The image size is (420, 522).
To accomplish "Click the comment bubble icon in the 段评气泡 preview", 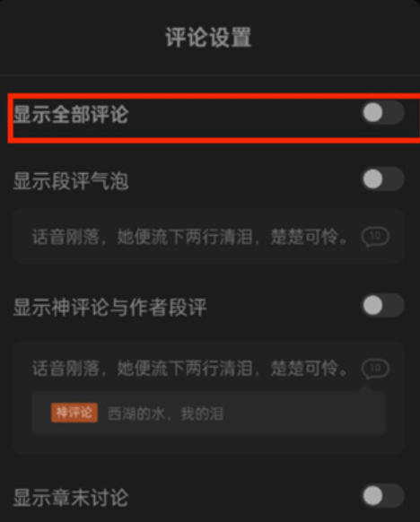I will [x=375, y=237].
